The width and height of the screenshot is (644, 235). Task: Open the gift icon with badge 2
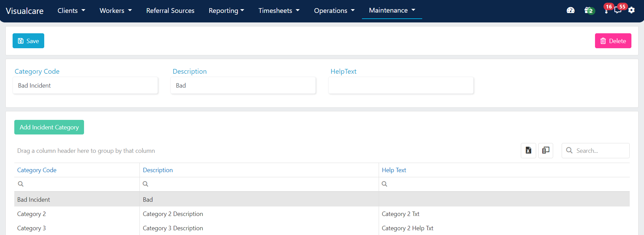589,11
